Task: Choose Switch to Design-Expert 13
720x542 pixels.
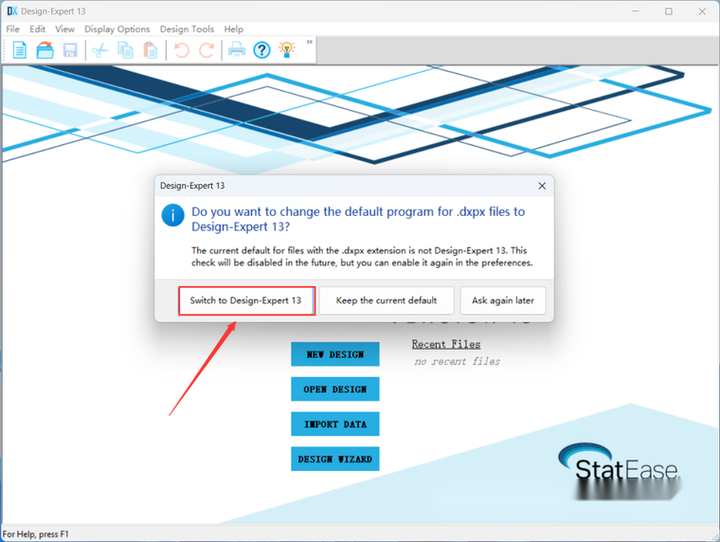Action: (247, 300)
